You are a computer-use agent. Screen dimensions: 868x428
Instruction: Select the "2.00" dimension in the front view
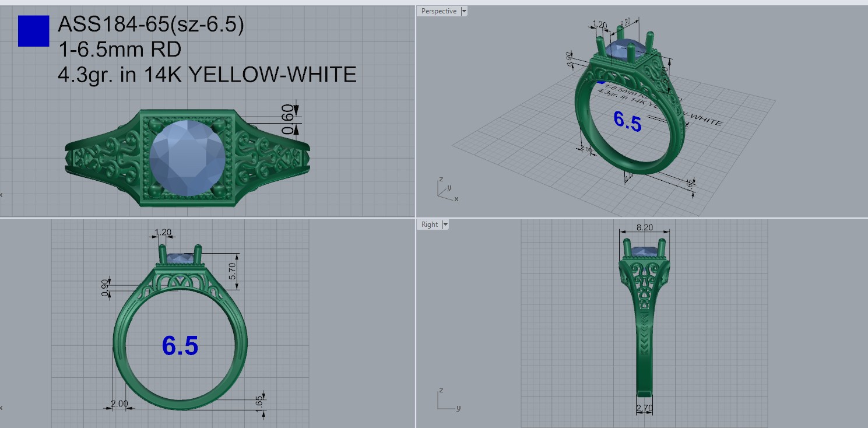(x=120, y=404)
